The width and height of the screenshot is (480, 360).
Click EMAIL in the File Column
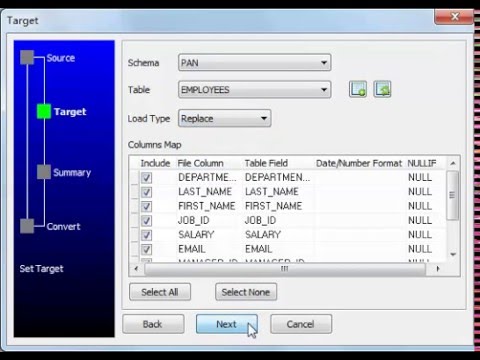click(x=192, y=249)
